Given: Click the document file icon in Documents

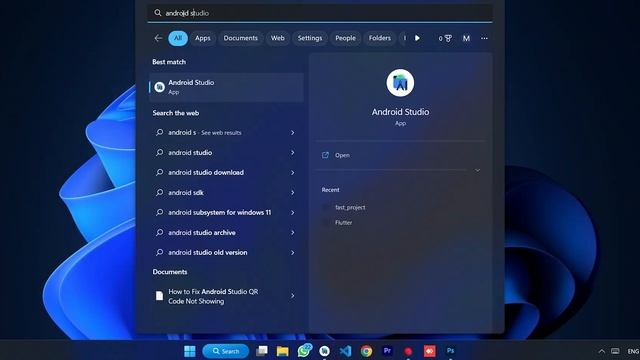Looking at the screenshot, I should pyautogui.click(x=159, y=296).
